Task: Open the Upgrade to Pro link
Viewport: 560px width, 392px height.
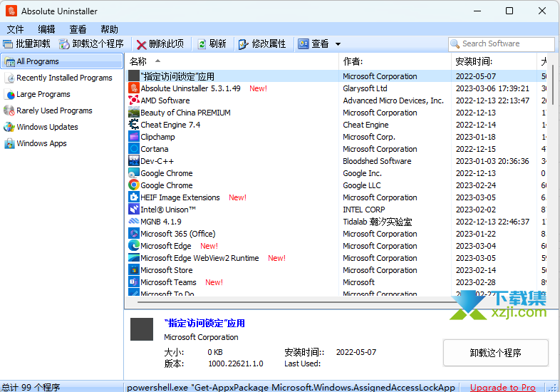Action: click(502, 387)
